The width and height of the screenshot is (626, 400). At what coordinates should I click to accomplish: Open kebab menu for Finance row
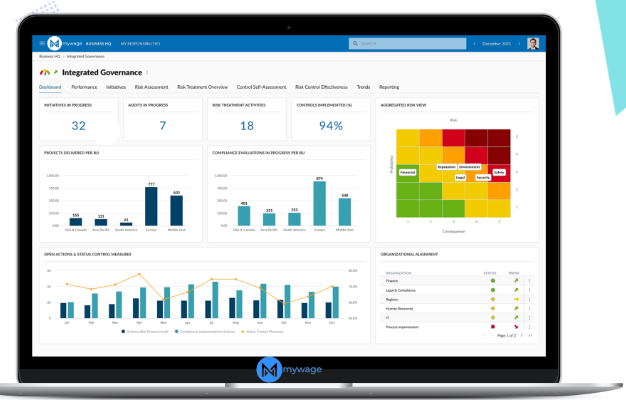click(529, 281)
